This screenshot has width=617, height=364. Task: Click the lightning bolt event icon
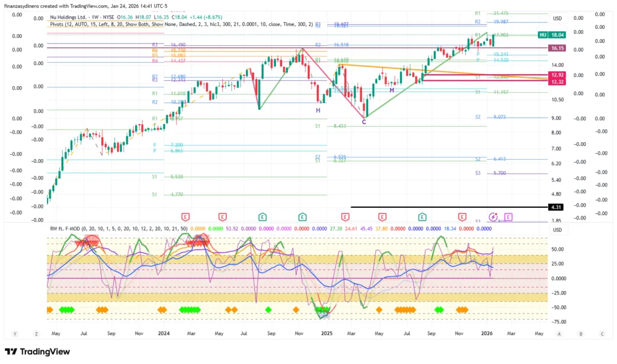point(493,216)
